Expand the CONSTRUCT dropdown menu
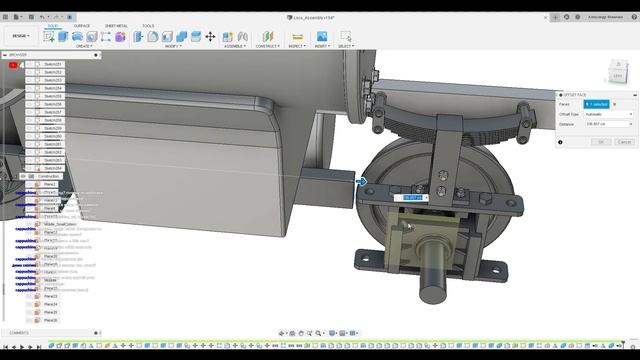The height and width of the screenshot is (360, 640). (x=268, y=46)
